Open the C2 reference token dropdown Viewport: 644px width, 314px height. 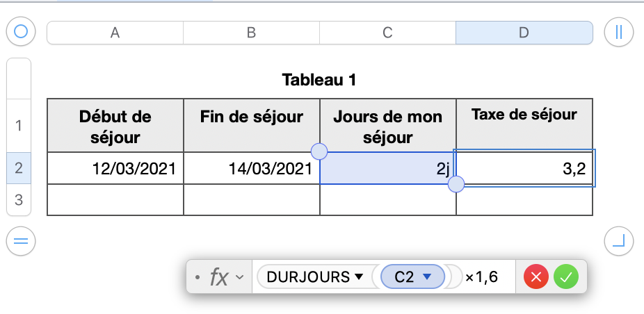(428, 278)
